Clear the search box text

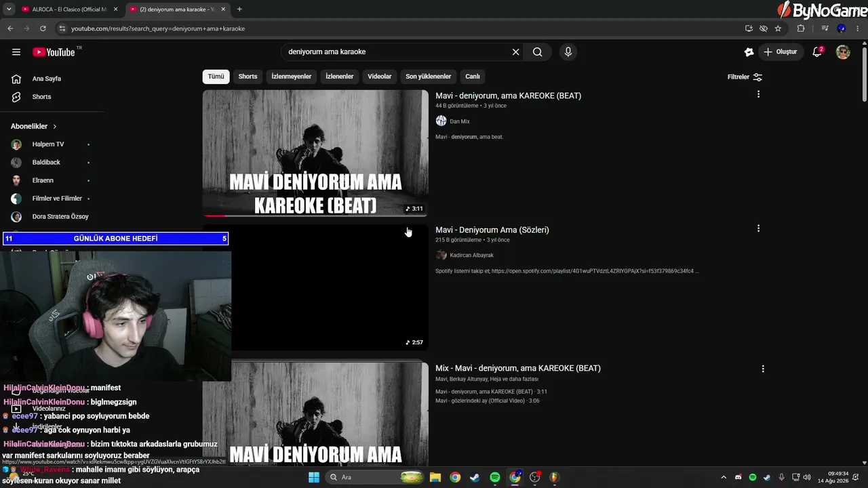pos(515,52)
